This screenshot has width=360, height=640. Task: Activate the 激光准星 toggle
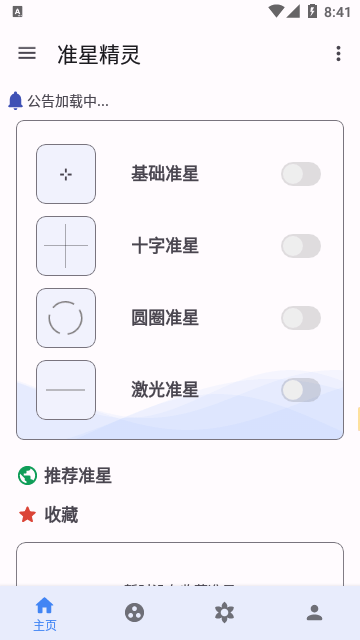[x=301, y=389]
